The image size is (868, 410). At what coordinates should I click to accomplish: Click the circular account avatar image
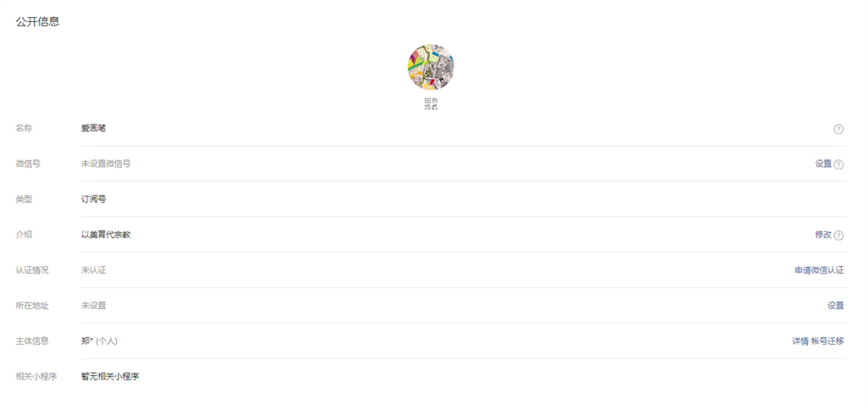coord(431,68)
